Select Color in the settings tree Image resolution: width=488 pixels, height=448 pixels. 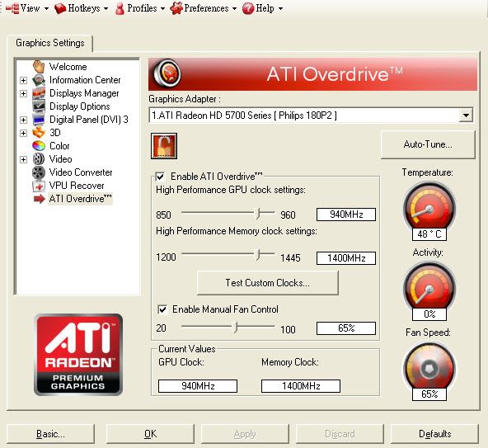(59, 146)
